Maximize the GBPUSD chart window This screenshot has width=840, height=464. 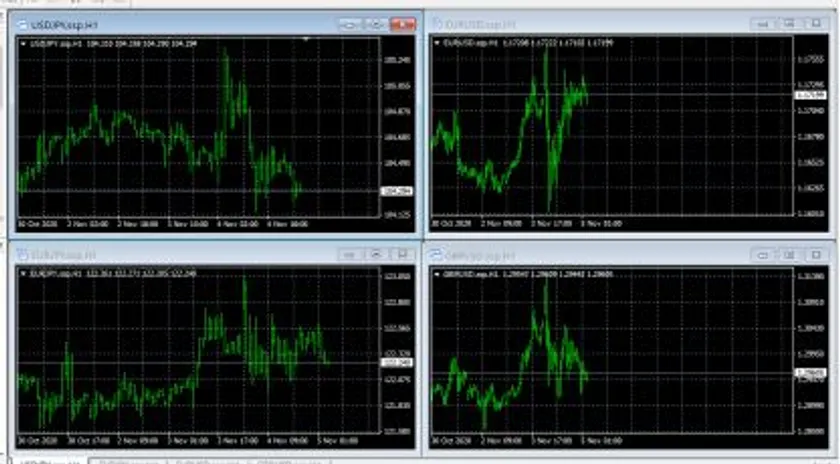point(790,255)
